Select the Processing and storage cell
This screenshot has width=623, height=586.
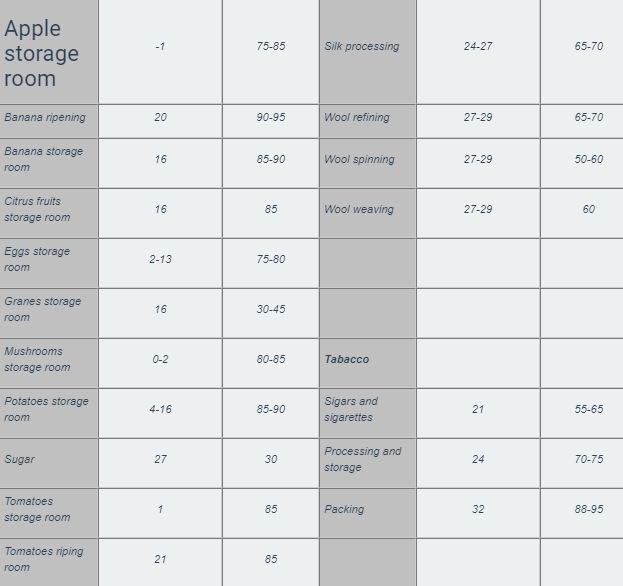[367, 463]
